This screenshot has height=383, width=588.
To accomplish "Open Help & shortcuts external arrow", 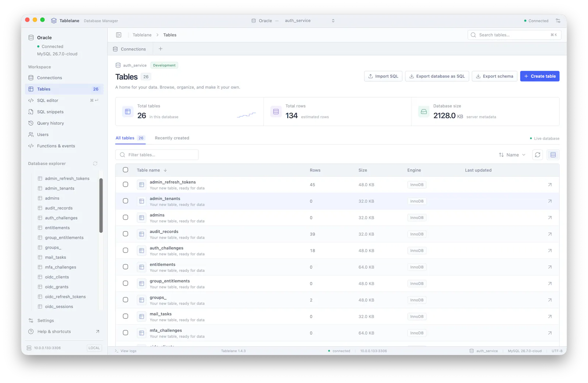I will 98,332.
